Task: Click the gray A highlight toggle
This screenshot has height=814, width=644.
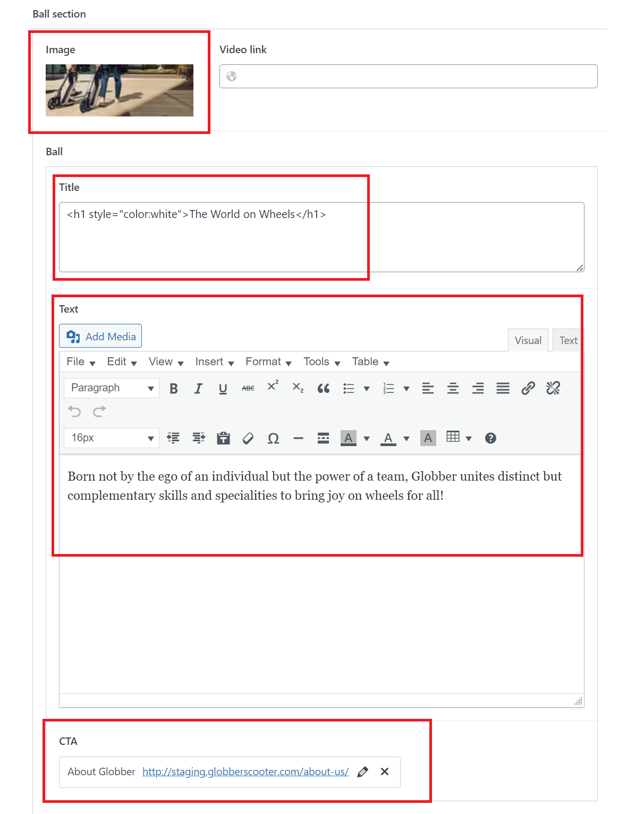Action: pyautogui.click(x=428, y=438)
